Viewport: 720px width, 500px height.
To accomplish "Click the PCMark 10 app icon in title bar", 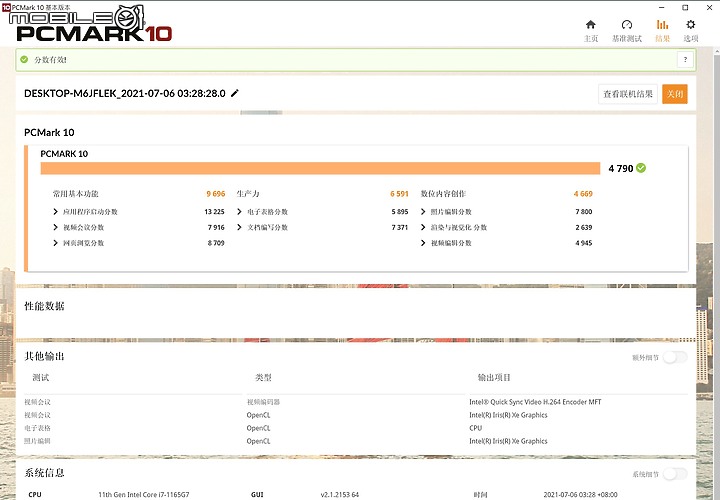I will coord(6,7).
